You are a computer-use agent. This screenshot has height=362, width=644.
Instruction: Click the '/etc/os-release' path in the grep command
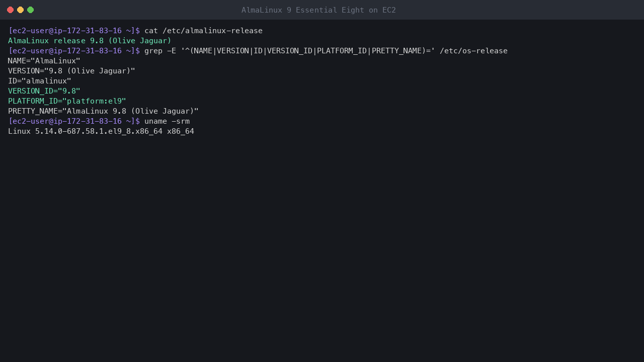pyautogui.click(x=473, y=51)
